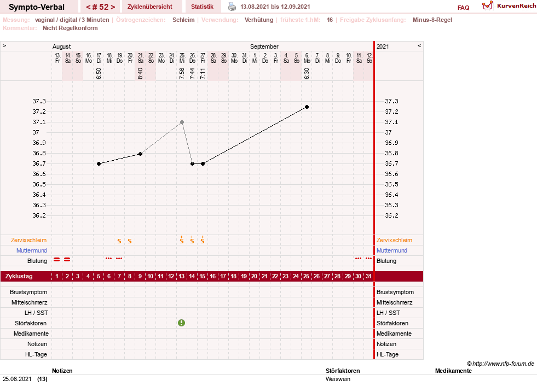Open the Zyklenübersicht tab
Screen dimensions: 537x392
pyautogui.click(x=149, y=7)
